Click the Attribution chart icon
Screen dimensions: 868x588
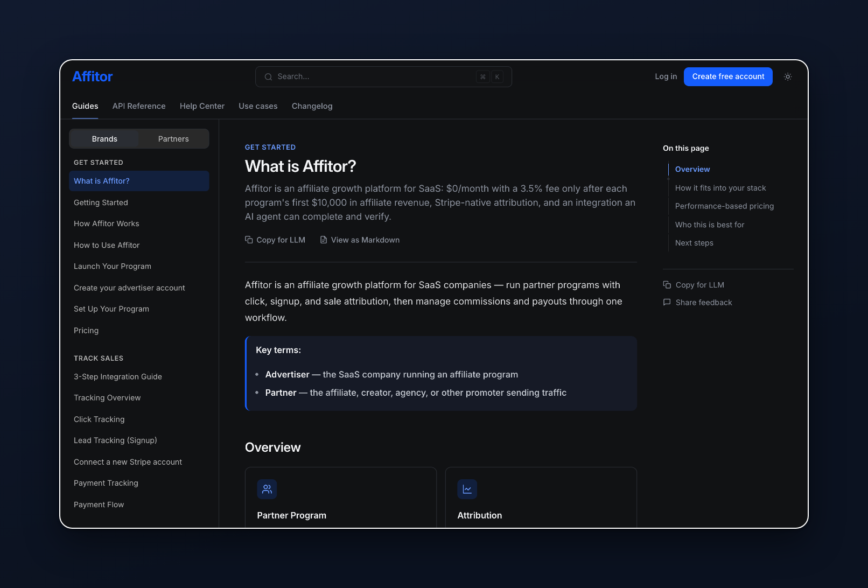pos(467,489)
